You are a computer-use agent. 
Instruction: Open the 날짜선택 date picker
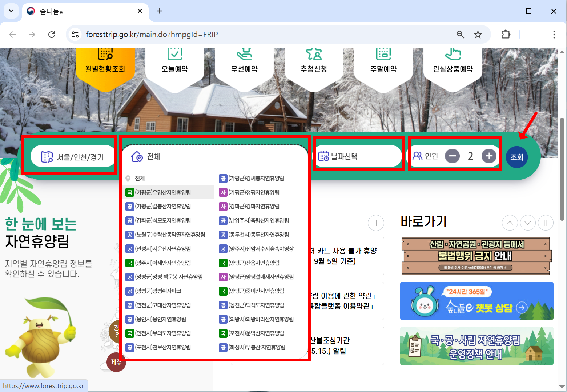(x=349, y=156)
